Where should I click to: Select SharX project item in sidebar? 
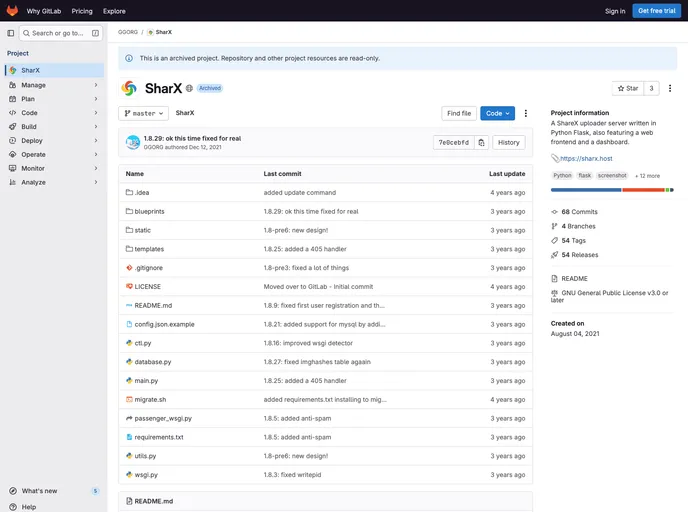click(54, 70)
